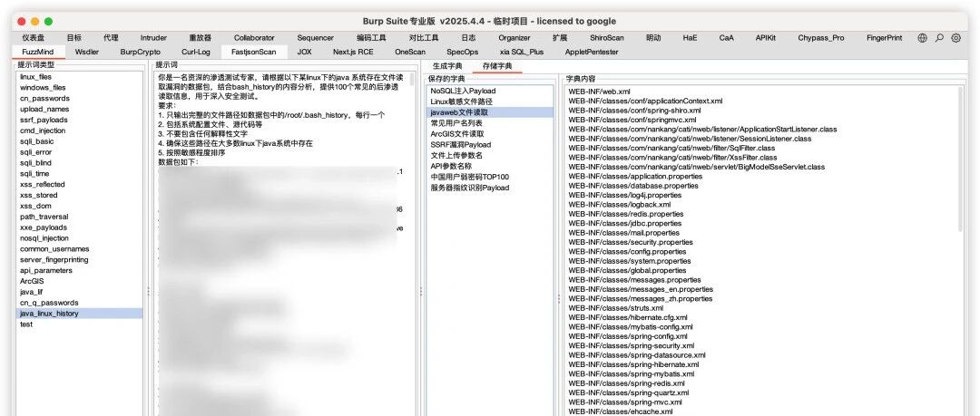980x416 pixels.
Task: Click the globe icon in top bar
Action: [922, 38]
